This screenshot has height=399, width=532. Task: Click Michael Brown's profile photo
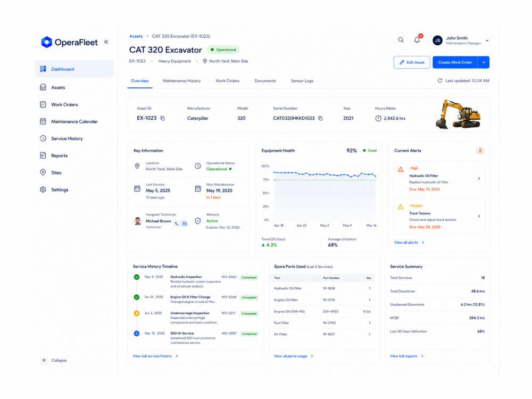tap(138, 221)
